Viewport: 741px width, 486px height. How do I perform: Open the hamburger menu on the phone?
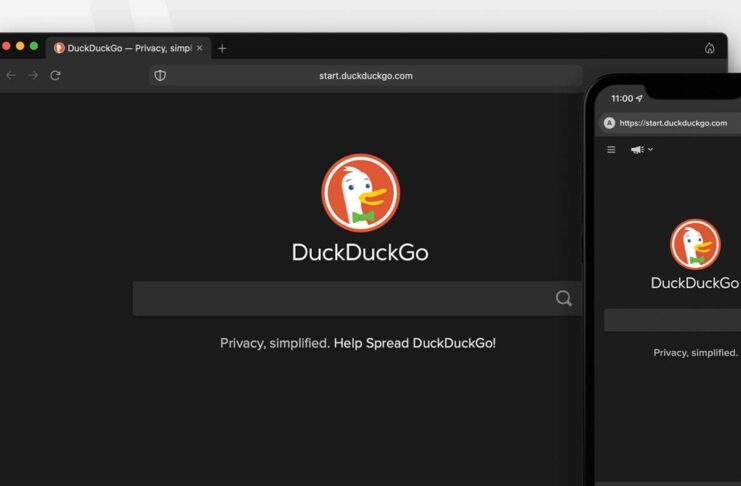click(611, 149)
